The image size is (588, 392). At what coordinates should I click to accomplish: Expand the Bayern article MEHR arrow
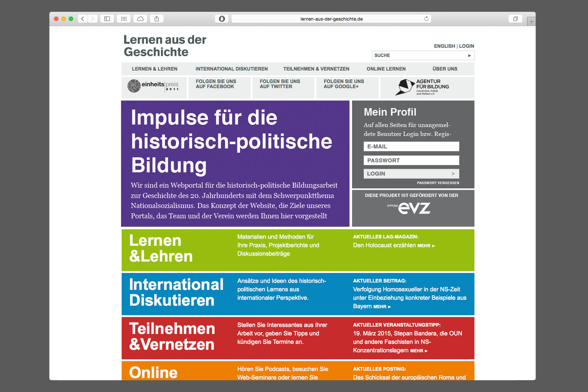point(382,307)
